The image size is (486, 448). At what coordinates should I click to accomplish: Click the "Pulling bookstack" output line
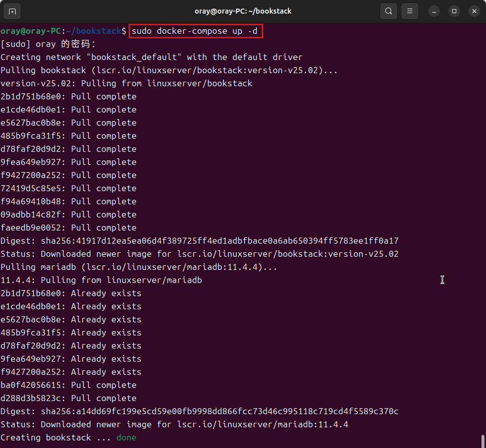point(169,70)
